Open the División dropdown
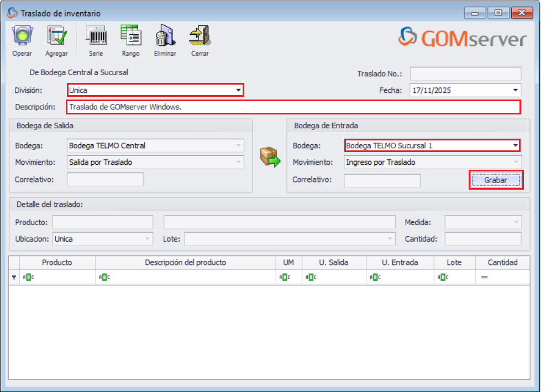 pyautogui.click(x=239, y=90)
